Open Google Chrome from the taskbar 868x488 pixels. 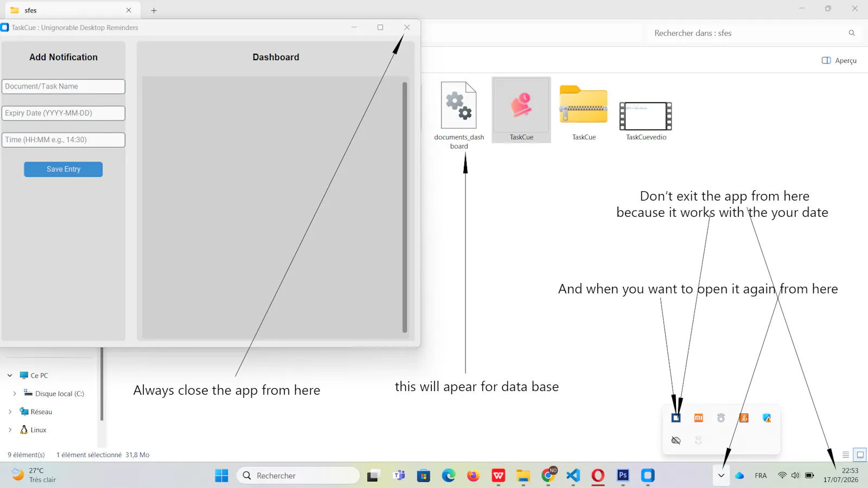click(548, 476)
